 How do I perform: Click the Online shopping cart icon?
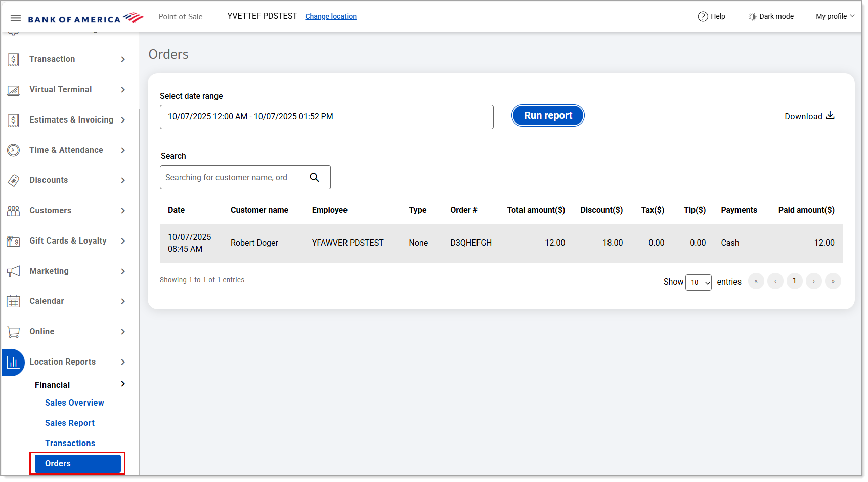(14, 332)
